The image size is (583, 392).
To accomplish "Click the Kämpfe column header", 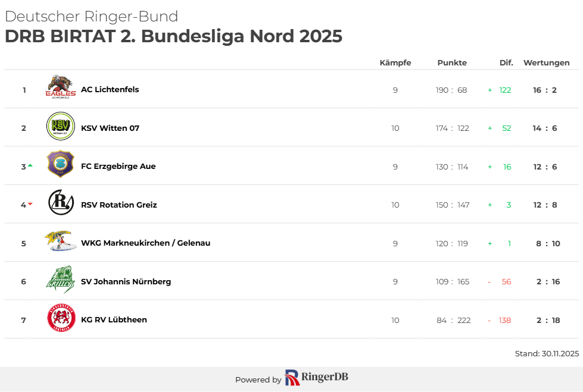I will click(x=395, y=62).
